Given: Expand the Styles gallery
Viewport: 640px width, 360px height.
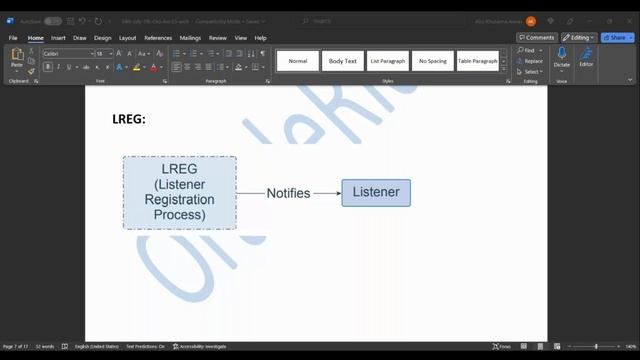Looking at the screenshot, I should [x=504, y=69].
